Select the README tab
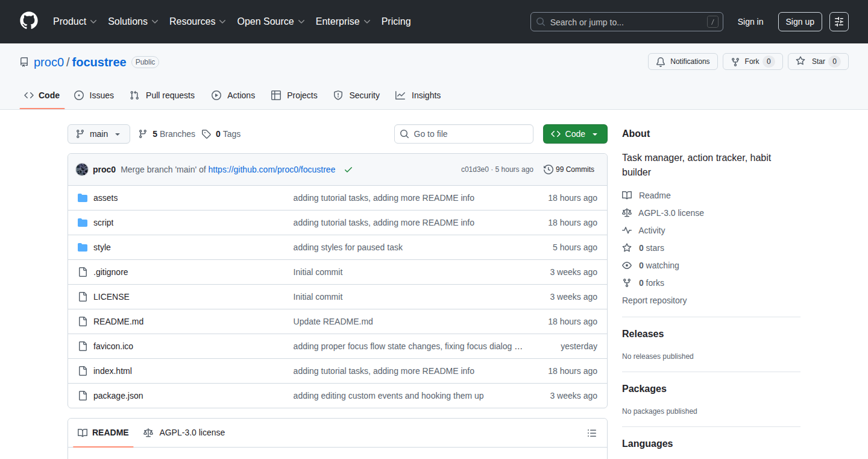This screenshot has width=868, height=459. coord(103,433)
